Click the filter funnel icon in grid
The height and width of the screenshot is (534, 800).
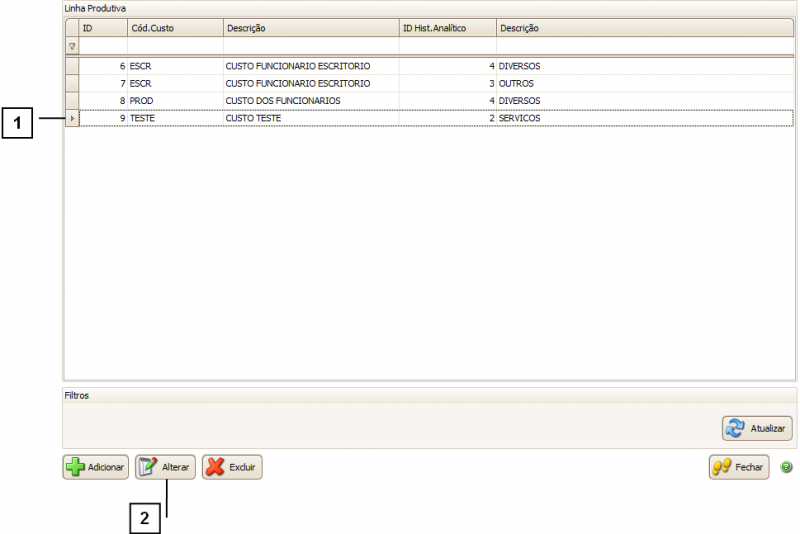pyautogui.click(x=72, y=46)
